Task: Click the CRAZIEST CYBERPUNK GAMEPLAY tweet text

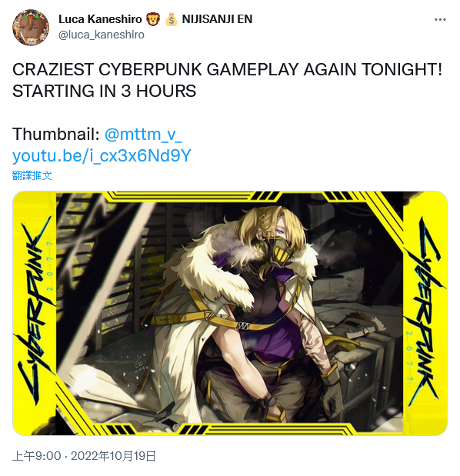Action: (x=227, y=69)
